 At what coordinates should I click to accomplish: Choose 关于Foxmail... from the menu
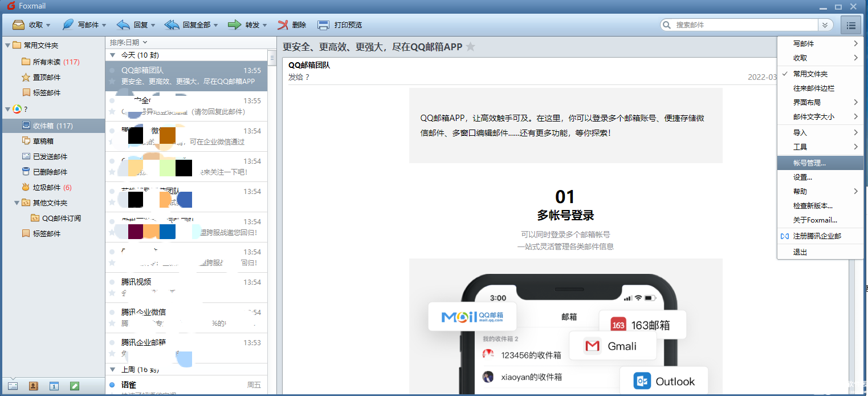pyautogui.click(x=821, y=220)
